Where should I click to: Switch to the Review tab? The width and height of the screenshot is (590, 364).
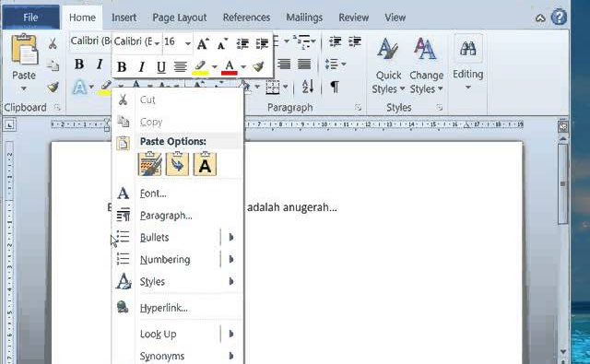pos(354,18)
